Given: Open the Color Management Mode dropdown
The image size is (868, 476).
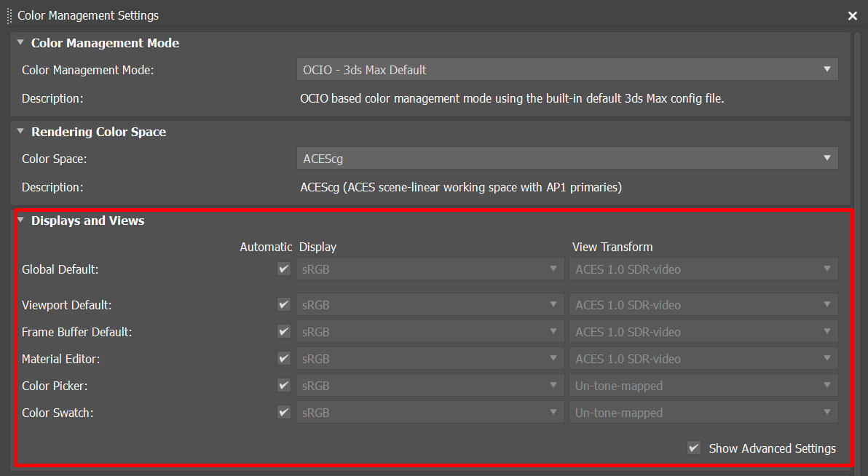Looking at the screenshot, I should [x=567, y=70].
